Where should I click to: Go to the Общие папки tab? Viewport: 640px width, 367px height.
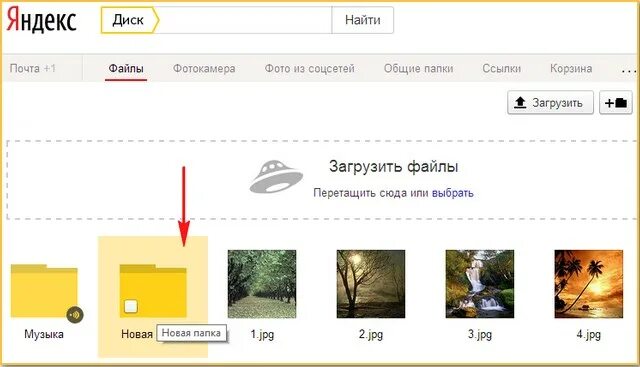[418, 68]
